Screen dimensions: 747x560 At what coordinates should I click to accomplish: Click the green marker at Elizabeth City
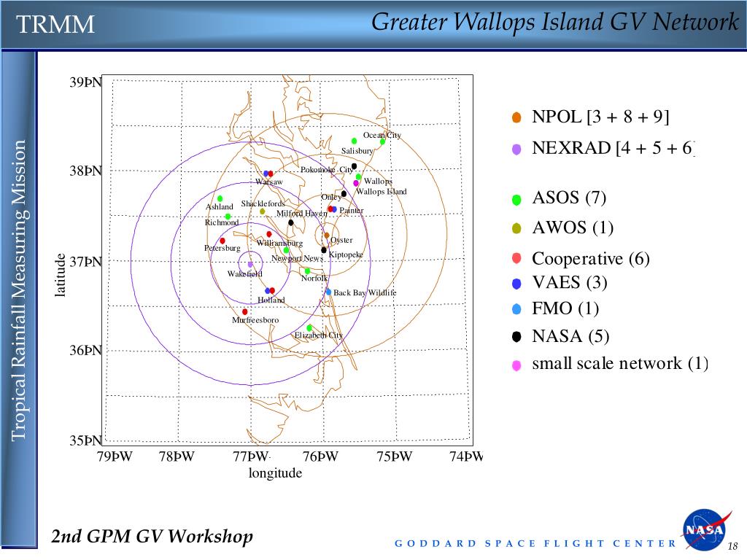[x=309, y=328]
